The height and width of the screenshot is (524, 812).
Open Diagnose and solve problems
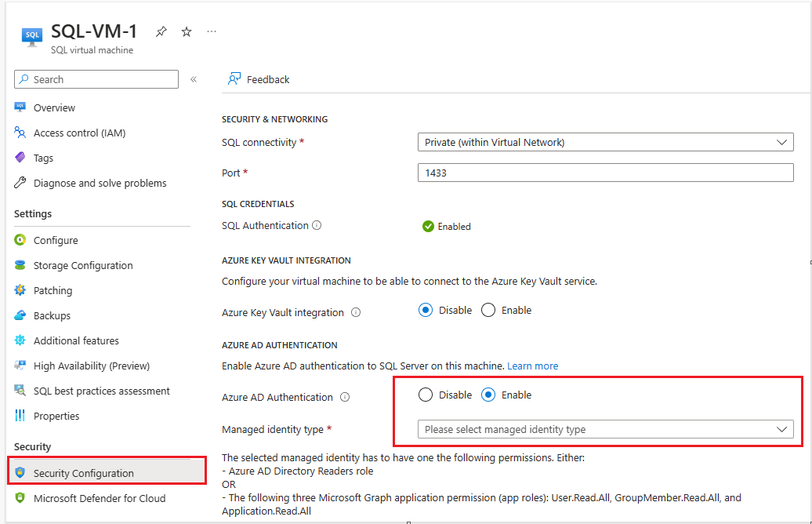[102, 183]
